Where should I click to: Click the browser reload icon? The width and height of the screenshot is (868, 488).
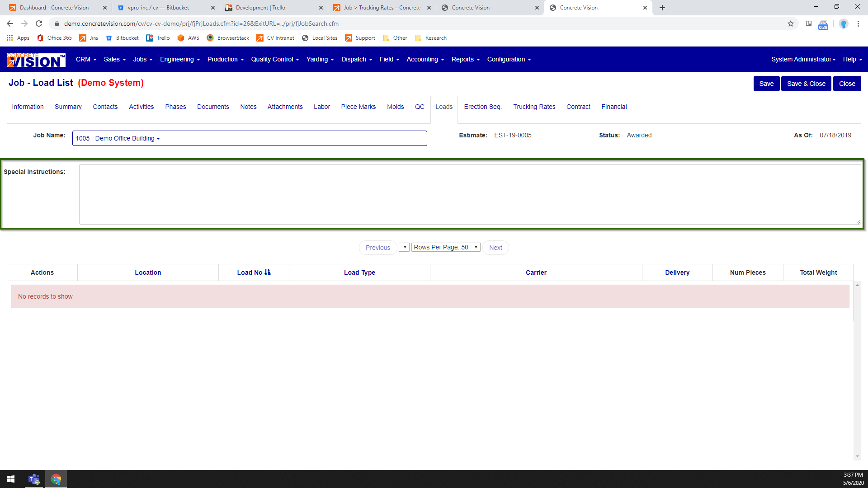(39, 23)
